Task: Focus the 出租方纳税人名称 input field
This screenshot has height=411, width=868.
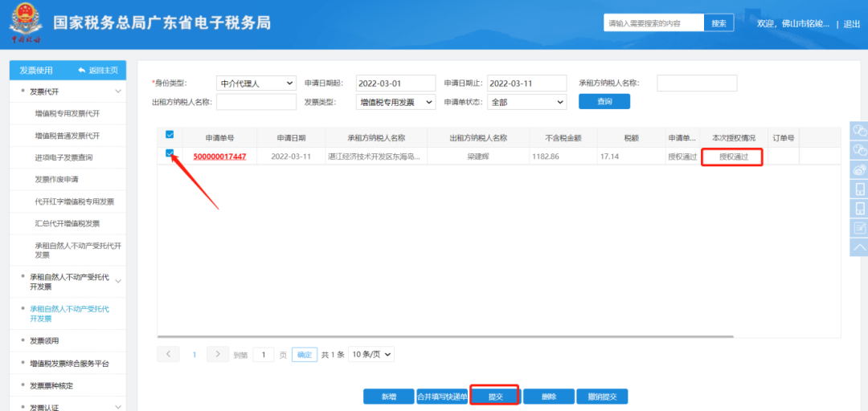Action: pos(256,102)
